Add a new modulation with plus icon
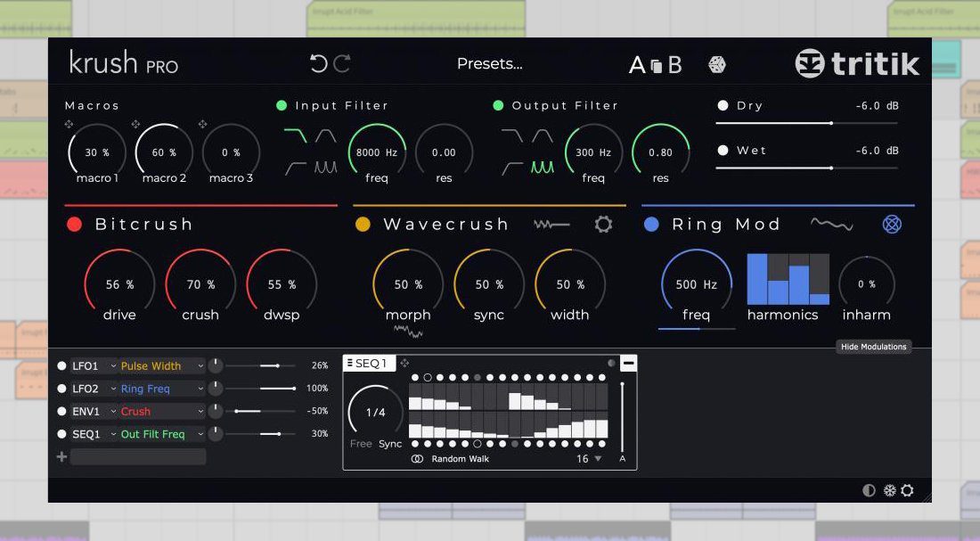The width and height of the screenshot is (980, 541). pyautogui.click(x=61, y=456)
